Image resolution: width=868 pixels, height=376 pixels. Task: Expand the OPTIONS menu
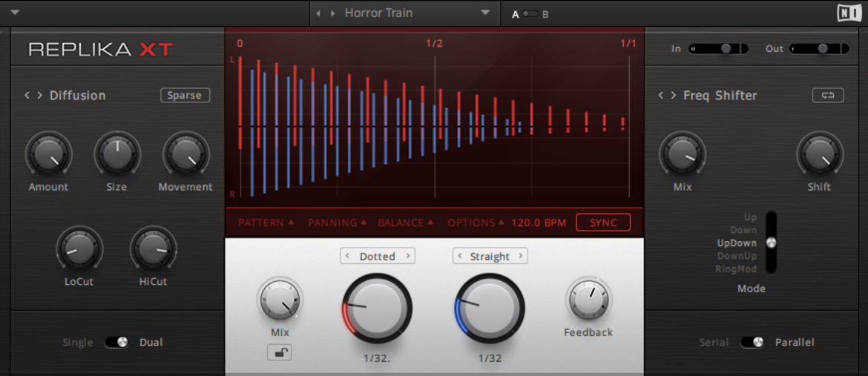476,222
